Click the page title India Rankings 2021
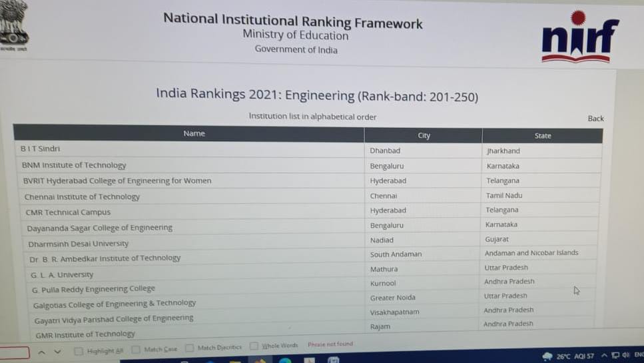Screen dimensions: 644x363 [x=316, y=95]
